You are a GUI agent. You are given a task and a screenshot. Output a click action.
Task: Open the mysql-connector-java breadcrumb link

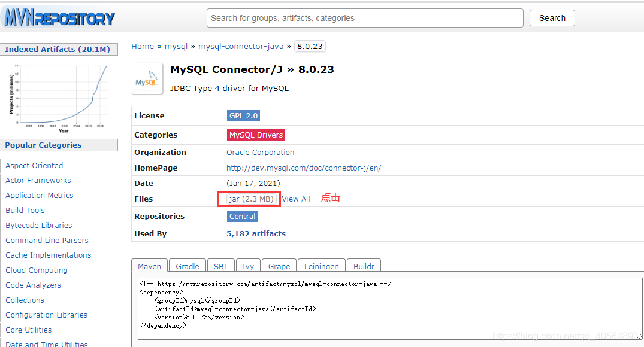[241, 46]
